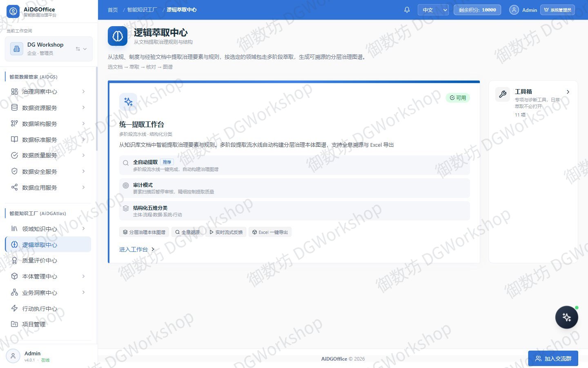Click the 全自动提取 feature row
The image size is (588, 368).
(294, 165)
